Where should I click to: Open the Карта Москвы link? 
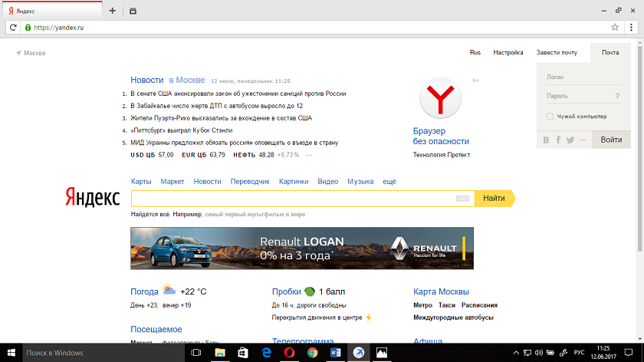pos(441,291)
